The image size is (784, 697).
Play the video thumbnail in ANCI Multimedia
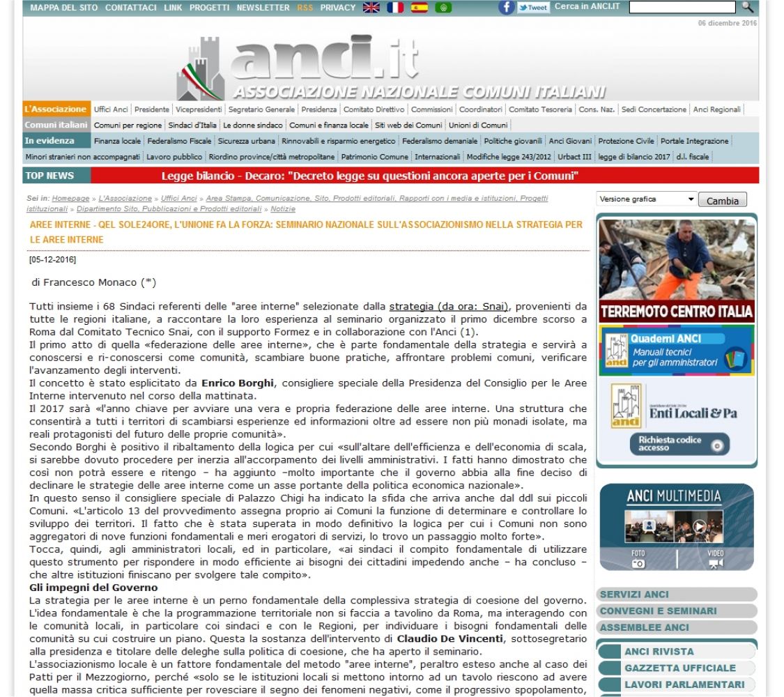pos(699,526)
